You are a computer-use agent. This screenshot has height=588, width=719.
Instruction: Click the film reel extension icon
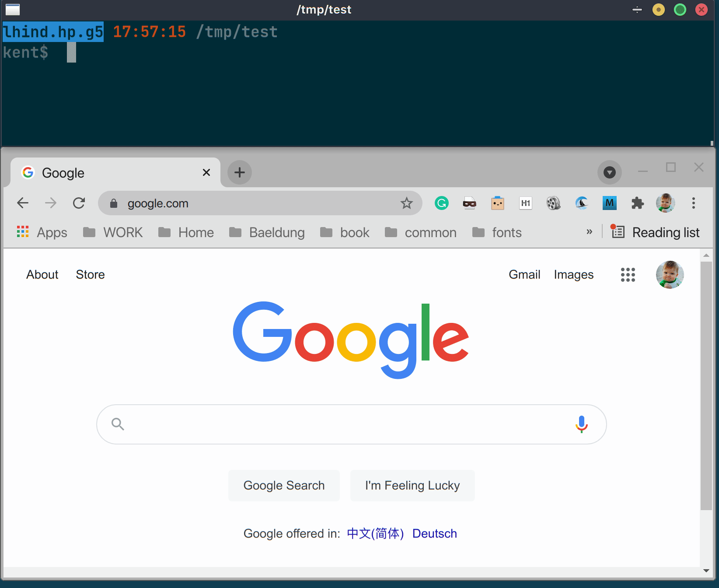click(554, 203)
